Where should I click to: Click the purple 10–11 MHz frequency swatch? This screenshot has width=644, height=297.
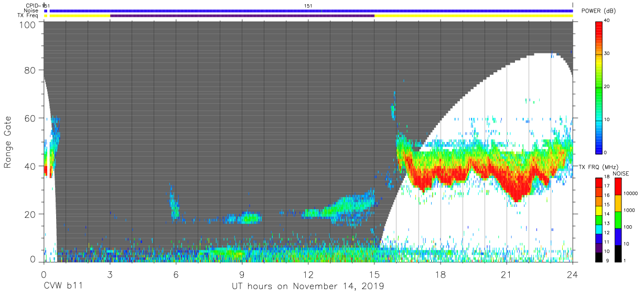click(x=599, y=247)
